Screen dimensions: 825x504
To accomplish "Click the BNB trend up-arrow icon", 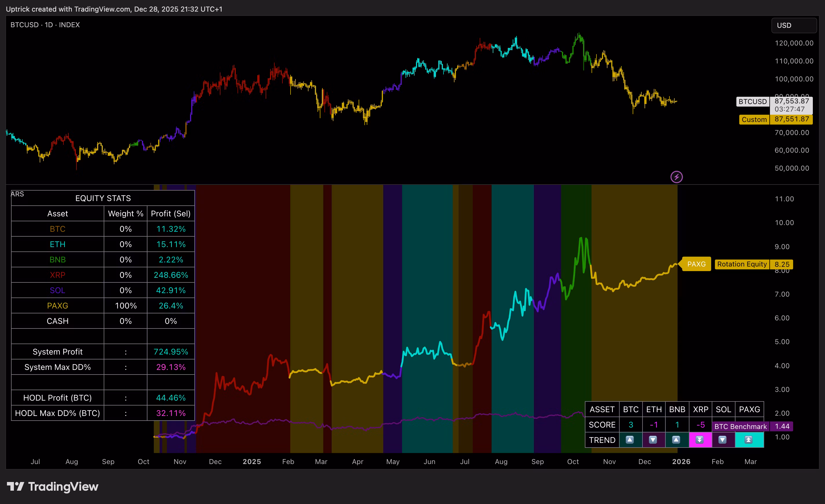I will coord(676,440).
